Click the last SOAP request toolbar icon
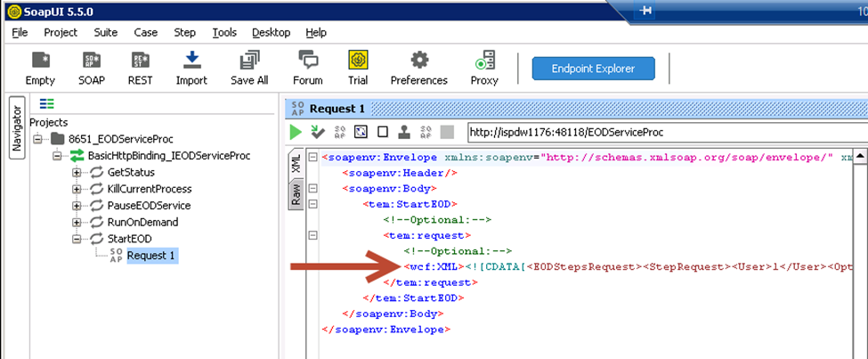The height and width of the screenshot is (359, 868). [x=426, y=132]
